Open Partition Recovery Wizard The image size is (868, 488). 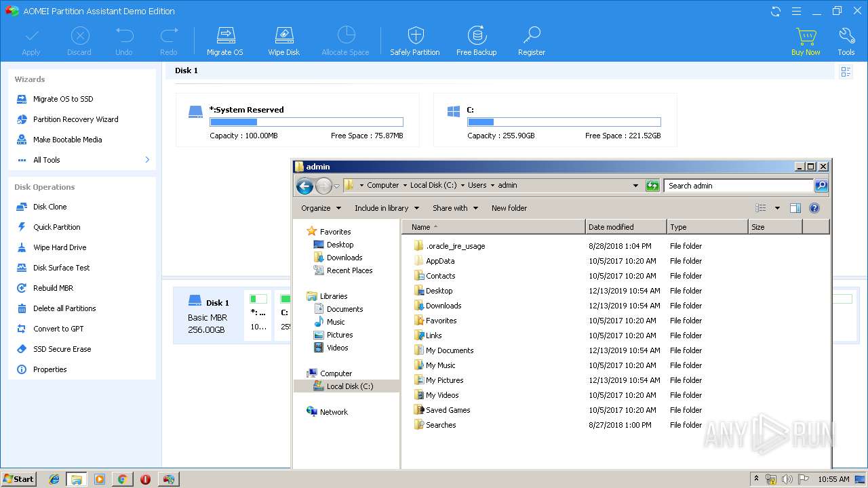click(75, 119)
